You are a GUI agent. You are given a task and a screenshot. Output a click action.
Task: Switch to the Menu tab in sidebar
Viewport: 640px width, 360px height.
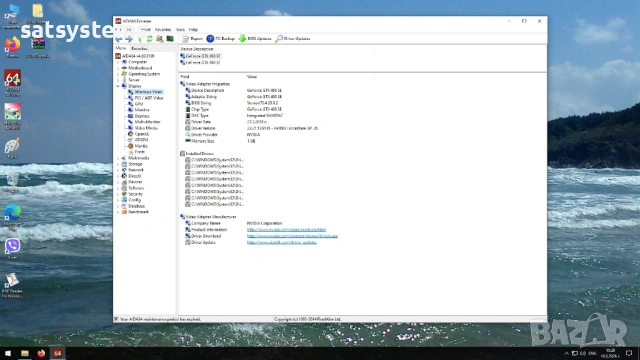(121, 48)
